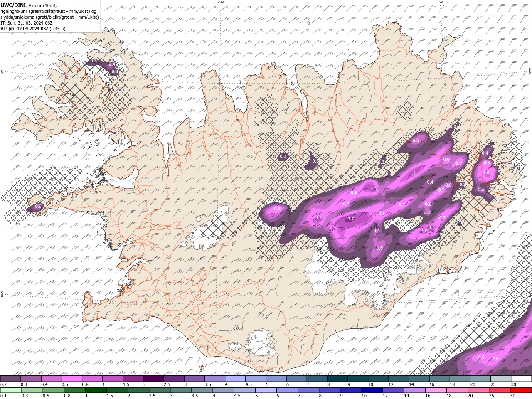Click the 'VT: þri. 02.04.2024 03Z' valid time line
This screenshot has width=532, height=399.
click(x=25, y=29)
